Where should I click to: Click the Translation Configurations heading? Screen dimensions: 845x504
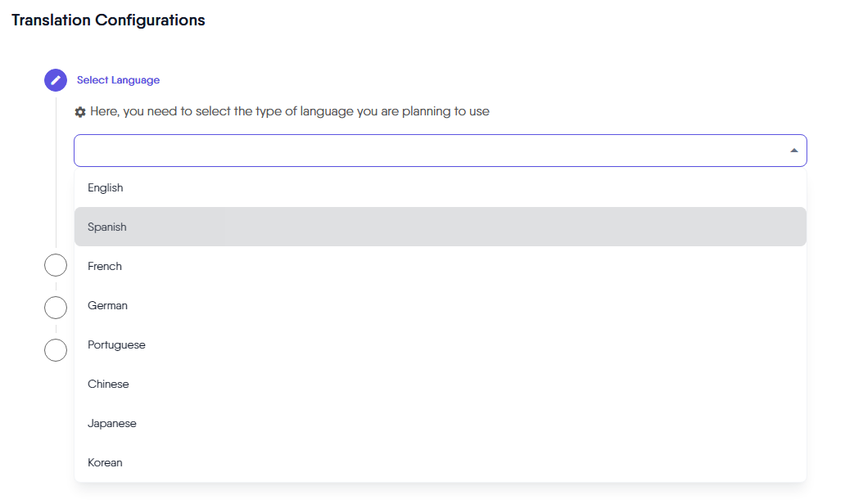[108, 20]
